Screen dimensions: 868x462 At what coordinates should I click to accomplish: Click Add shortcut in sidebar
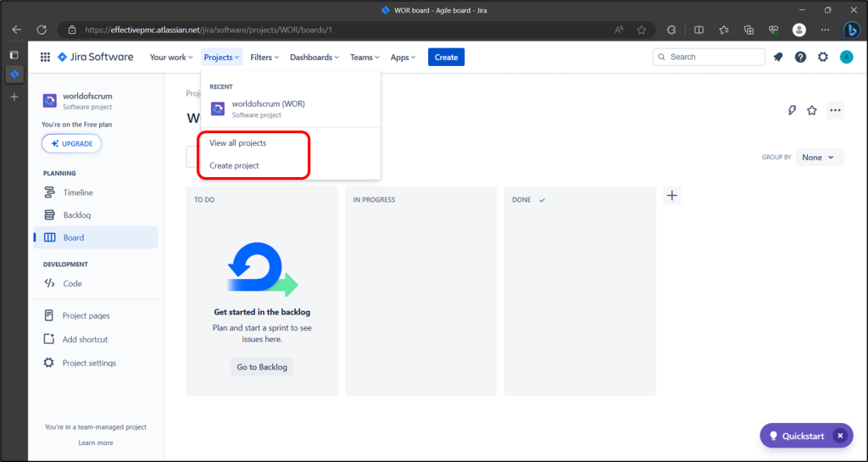tap(96, 339)
